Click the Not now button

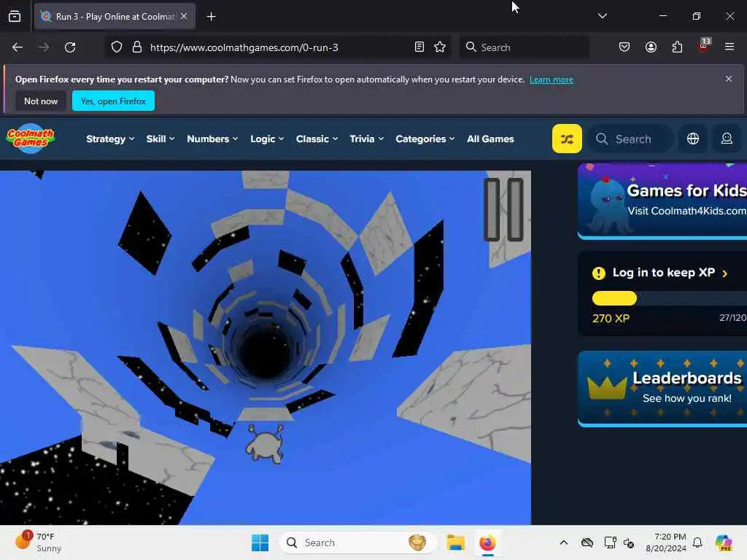41,101
